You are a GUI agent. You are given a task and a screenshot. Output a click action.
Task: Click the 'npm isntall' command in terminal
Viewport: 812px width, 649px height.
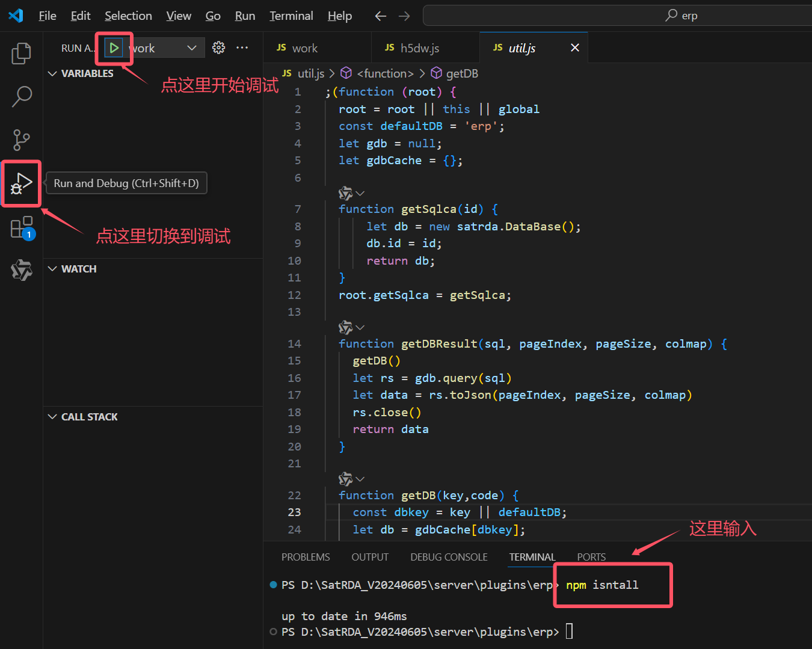602,585
